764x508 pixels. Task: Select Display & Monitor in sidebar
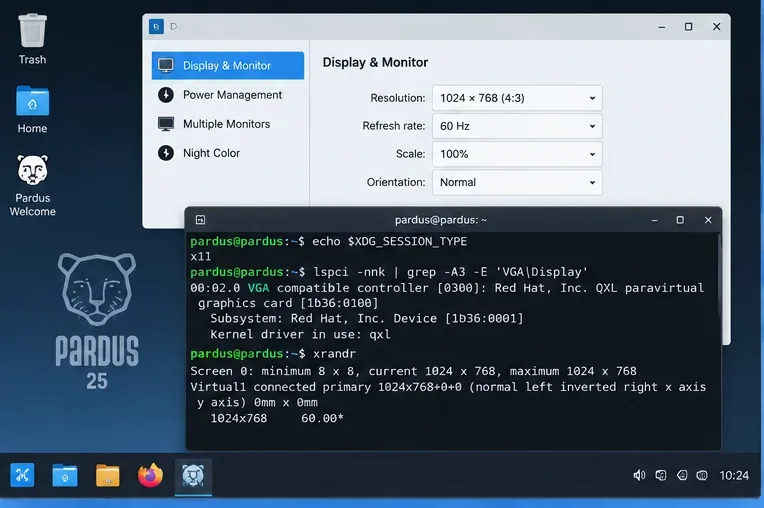click(228, 65)
